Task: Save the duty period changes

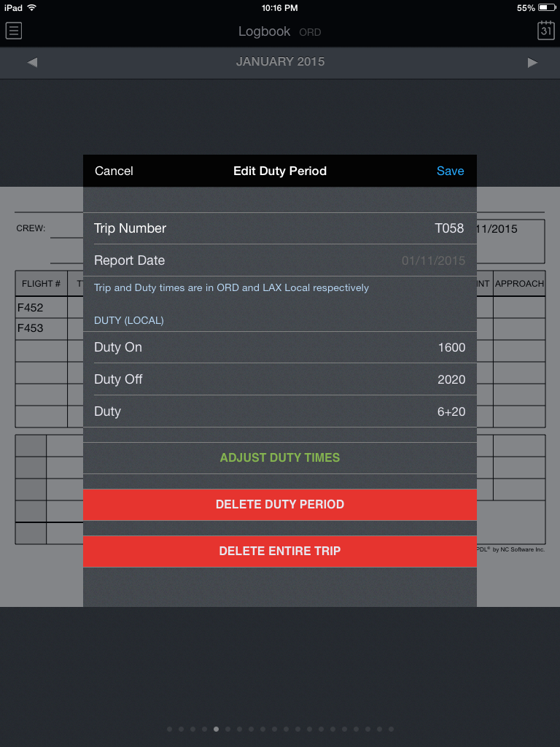Action: click(450, 171)
